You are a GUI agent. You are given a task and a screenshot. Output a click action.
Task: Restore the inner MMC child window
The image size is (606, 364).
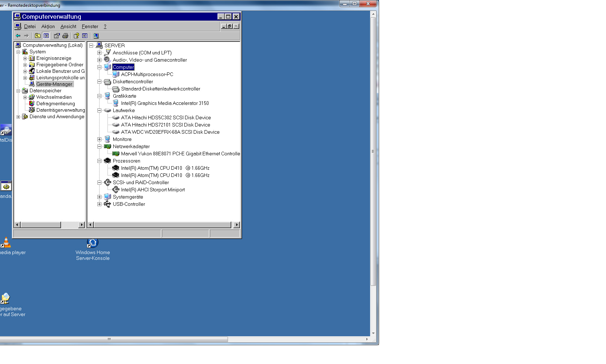(x=229, y=26)
